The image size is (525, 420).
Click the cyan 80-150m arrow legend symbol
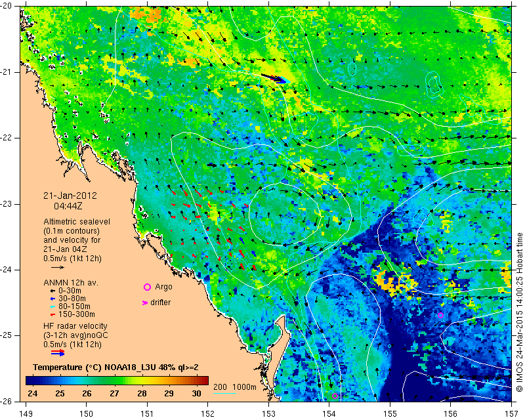52,306
